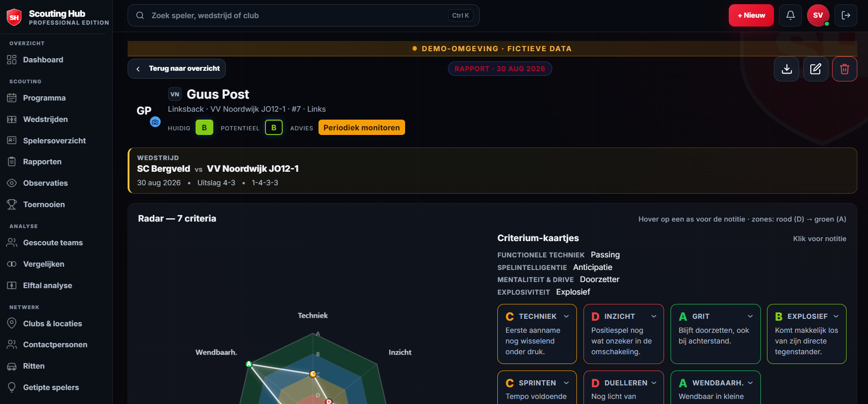Select the Vergelijken compare icon

[x=12, y=264]
